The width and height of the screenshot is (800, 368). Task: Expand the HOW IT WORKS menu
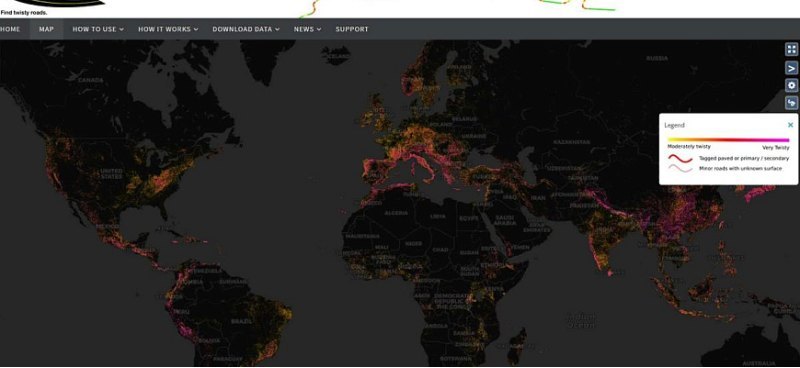[168, 29]
